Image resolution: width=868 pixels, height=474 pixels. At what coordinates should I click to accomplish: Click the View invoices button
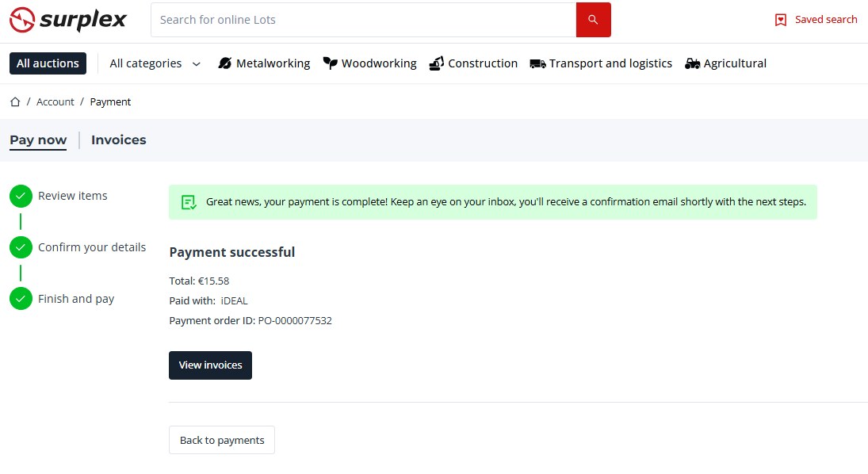[210, 365]
